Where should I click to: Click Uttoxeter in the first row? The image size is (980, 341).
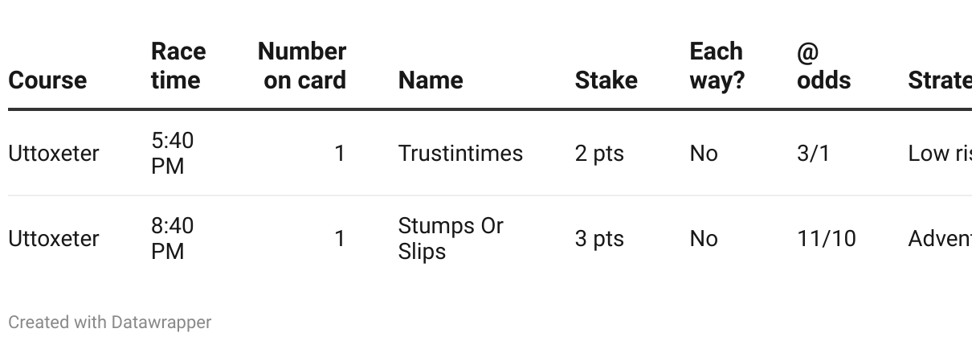point(53,154)
